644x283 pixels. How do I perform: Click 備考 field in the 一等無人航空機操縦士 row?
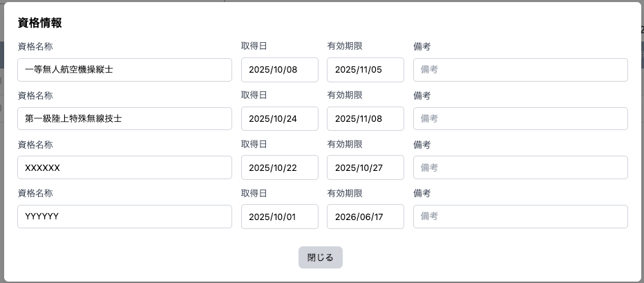(520, 70)
